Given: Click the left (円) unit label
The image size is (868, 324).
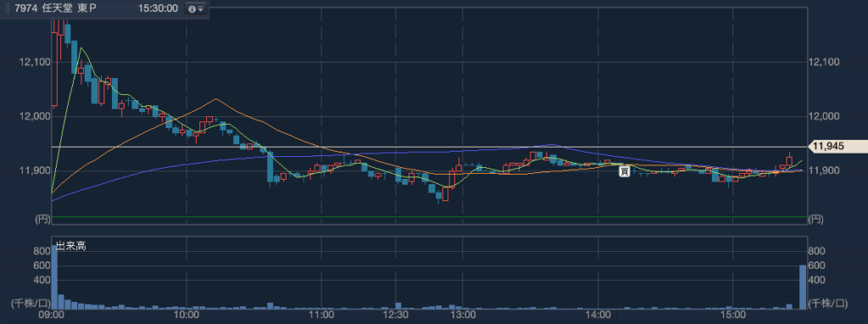Looking at the screenshot, I should pyautogui.click(x=42, y=220).
